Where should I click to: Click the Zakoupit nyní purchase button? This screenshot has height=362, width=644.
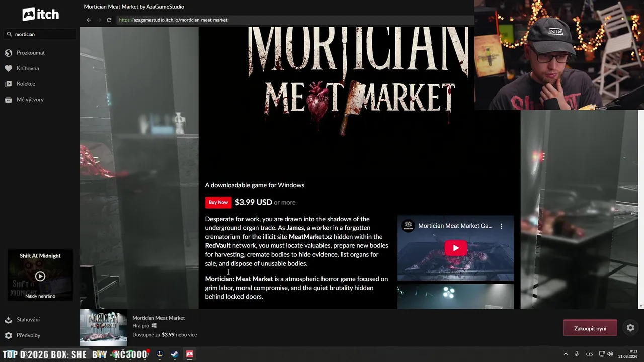coord(590,328)
